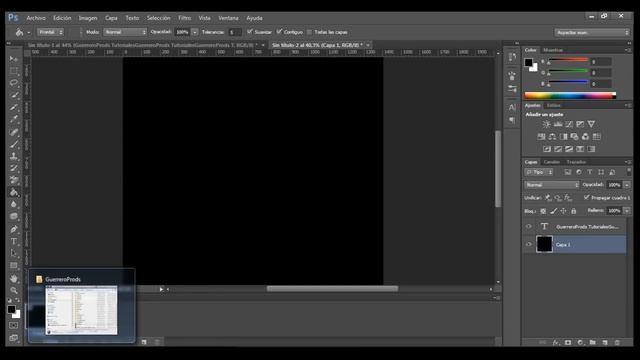This screenshot has height=360, width=640.
Task: Hide the GuerreroProds text layer
Action: (529, 227)
